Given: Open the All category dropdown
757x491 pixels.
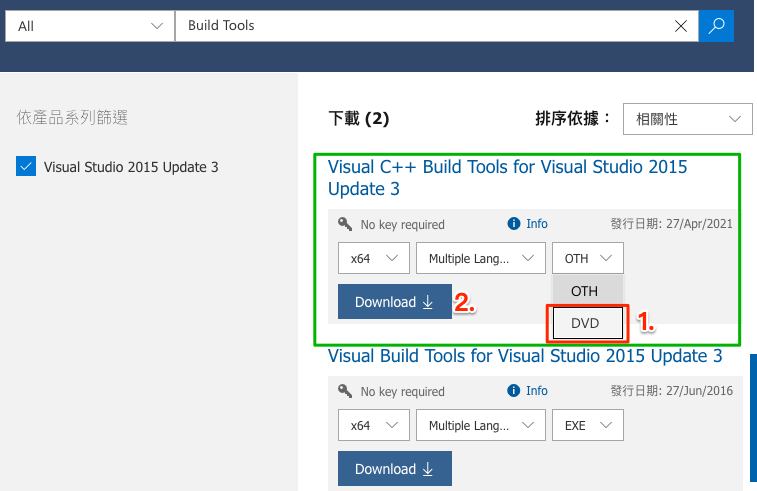Looking at the screenshot, I should pyautogui.click(x=90, y=26).
